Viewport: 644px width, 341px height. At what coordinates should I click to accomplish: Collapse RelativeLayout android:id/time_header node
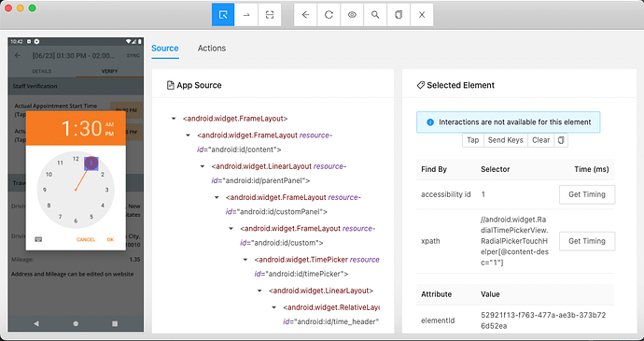(274, 307)
